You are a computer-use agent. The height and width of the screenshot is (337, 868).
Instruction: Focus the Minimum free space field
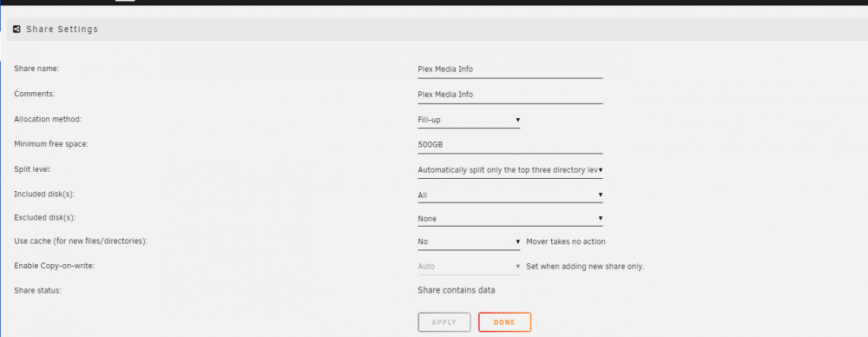tap(510, 145)
